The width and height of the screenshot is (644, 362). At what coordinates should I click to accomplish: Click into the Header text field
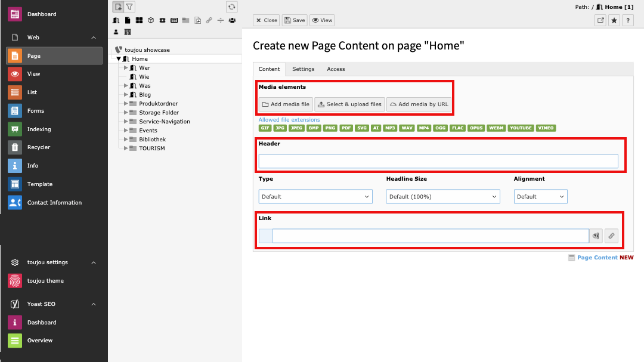pos(438,161)
